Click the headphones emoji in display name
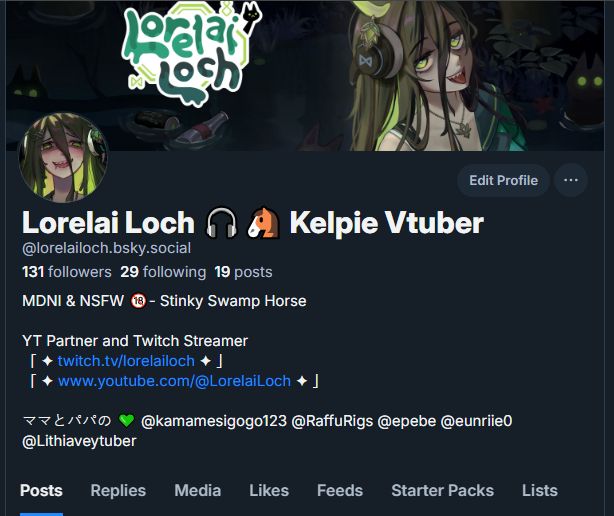The width and height of the screenshot is (614, 516). pyautogui.click(x=222, y=223)
